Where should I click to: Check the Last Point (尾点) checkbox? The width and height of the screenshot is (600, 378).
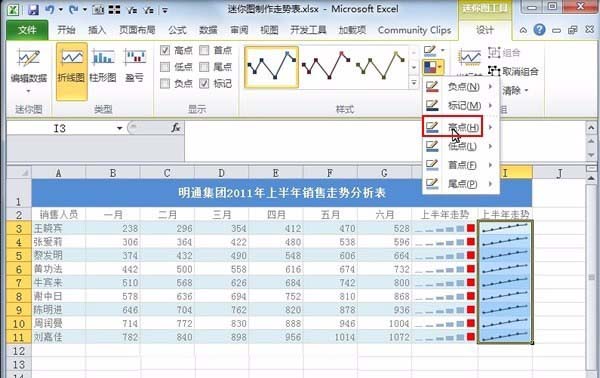204,67
